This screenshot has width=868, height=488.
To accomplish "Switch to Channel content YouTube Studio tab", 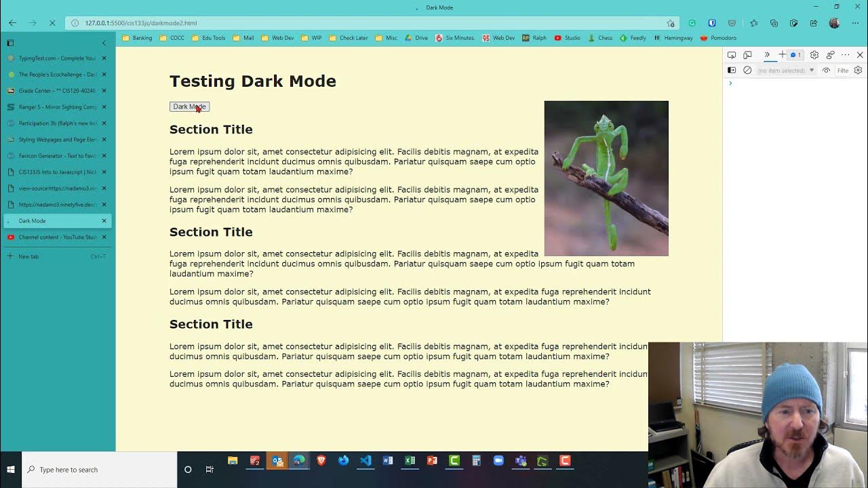I will click(x=58, y=237).
